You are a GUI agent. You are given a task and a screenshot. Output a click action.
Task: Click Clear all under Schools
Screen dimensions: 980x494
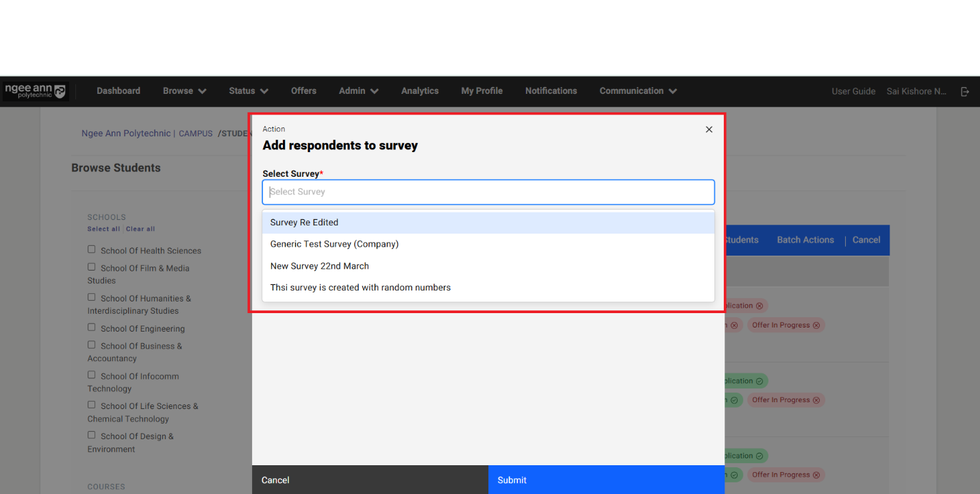tap(140, 229)
